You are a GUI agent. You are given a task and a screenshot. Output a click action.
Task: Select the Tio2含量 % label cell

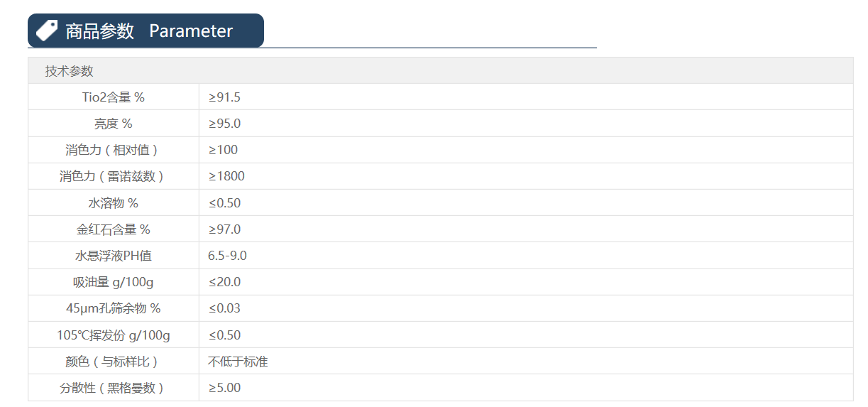tap(114, 97)
